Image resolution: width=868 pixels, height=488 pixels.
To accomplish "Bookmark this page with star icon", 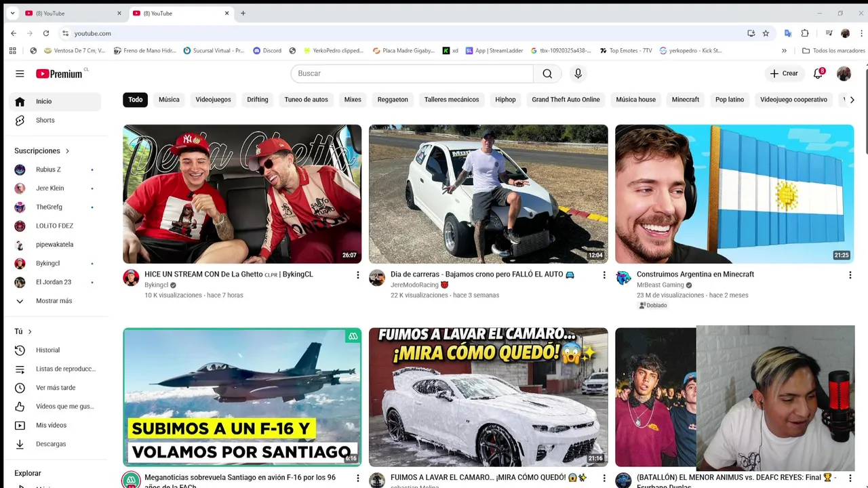I will point(766,33).
